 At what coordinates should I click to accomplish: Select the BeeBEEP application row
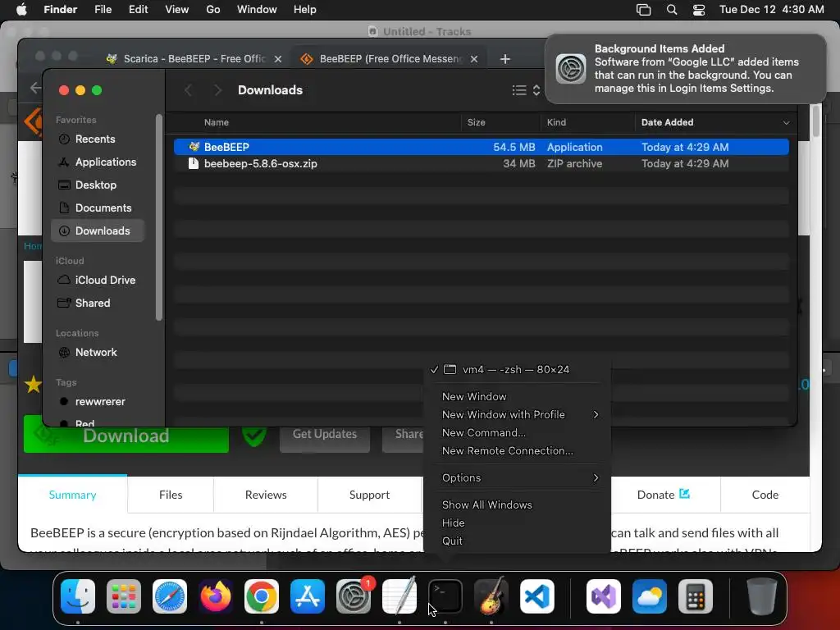(x=481, y=147)
